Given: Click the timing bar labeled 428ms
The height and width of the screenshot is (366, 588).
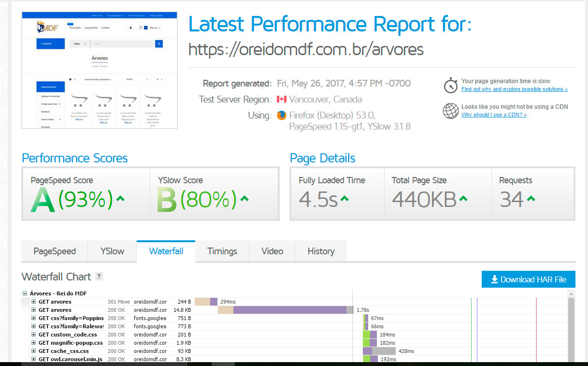Looking at the screenshot, I should 379,351.
